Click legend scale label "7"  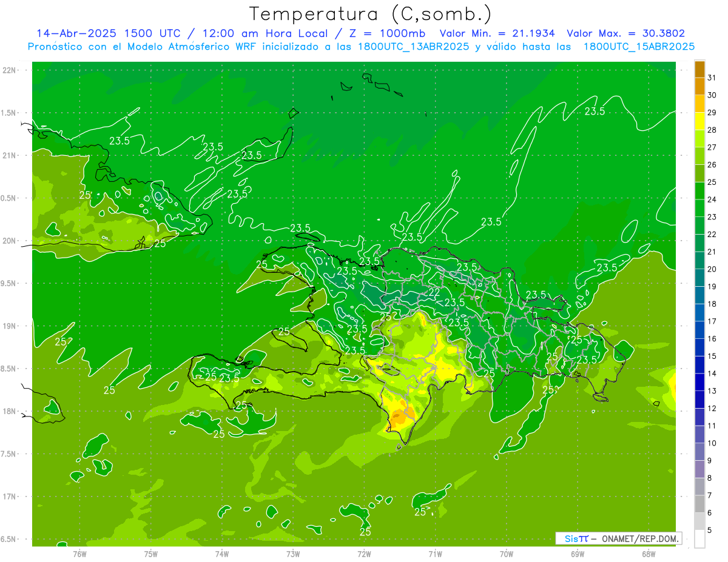coord(710,496)
